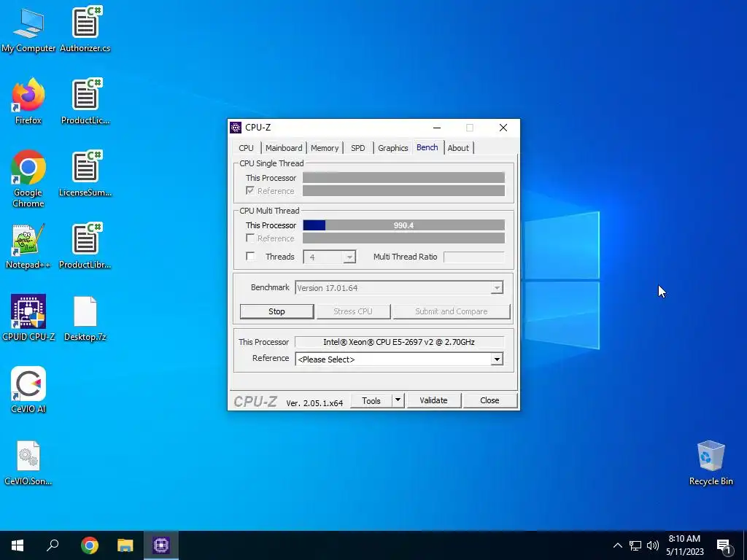Launch CeVIO AI desktop shortcut
747x560 pixels.
[28, 391]
